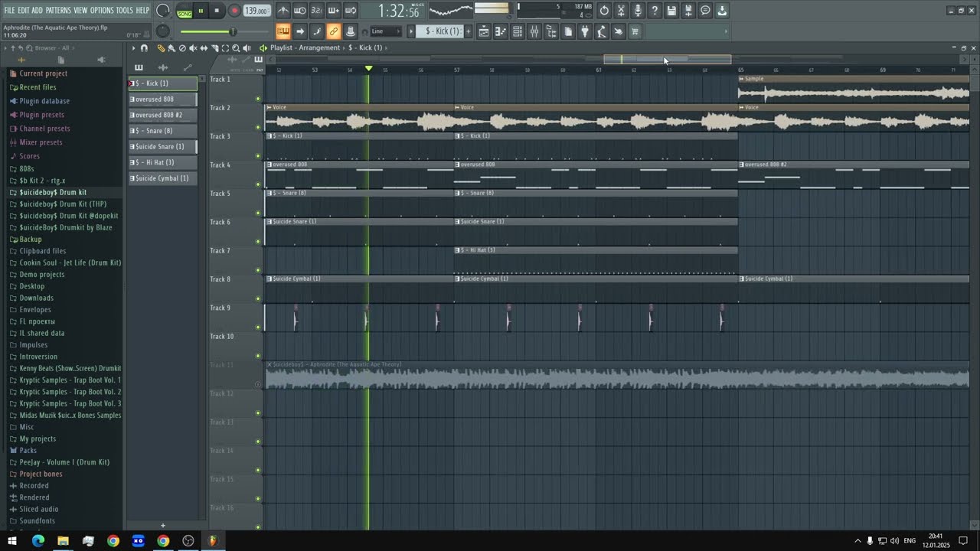980x551 pixels.
Task: Toggle wait for input before recording
Action: [300, 11]
